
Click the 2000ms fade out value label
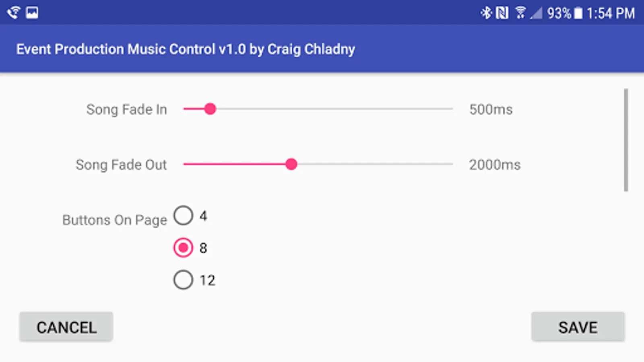(495, 165)
